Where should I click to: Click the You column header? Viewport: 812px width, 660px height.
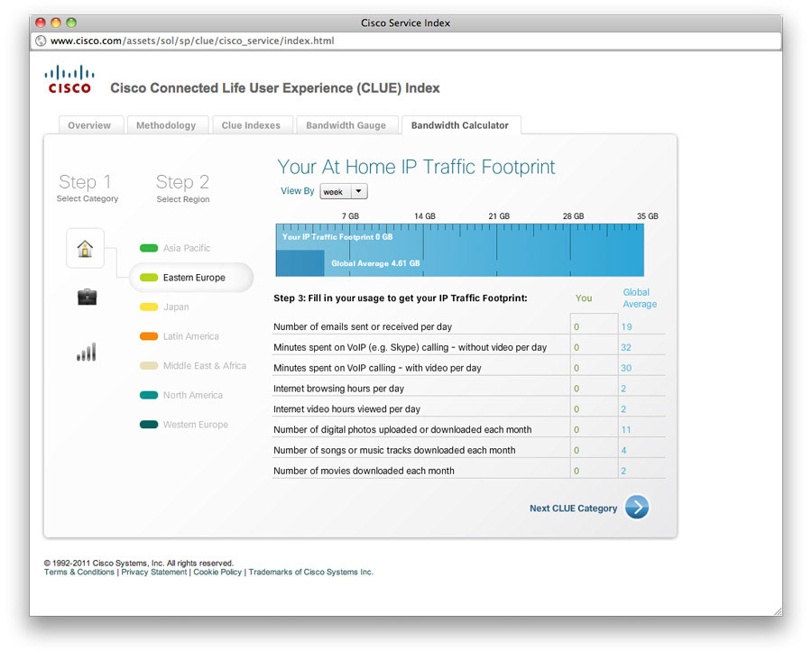pos(584,298)
